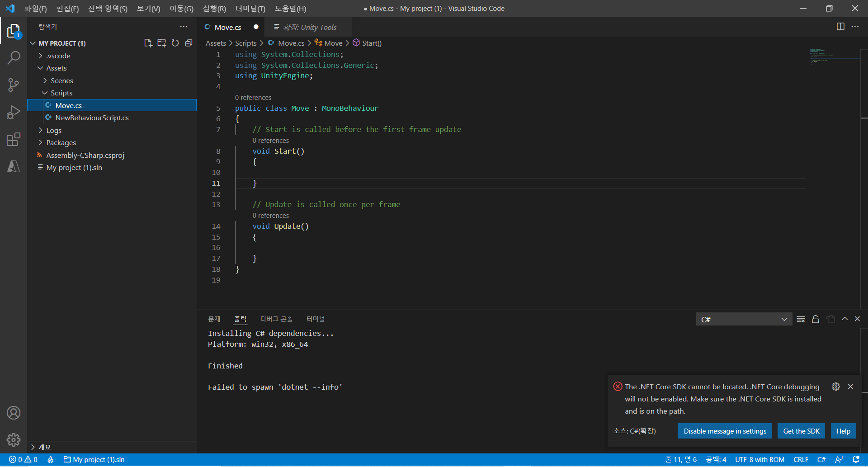Clear the output panel

click(x=801, y=319)
